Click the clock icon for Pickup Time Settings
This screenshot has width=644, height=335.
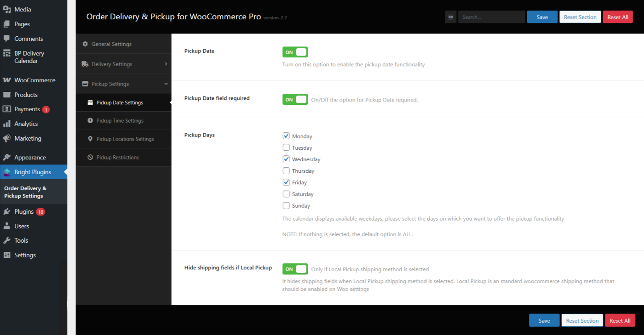tap(90, 120)
